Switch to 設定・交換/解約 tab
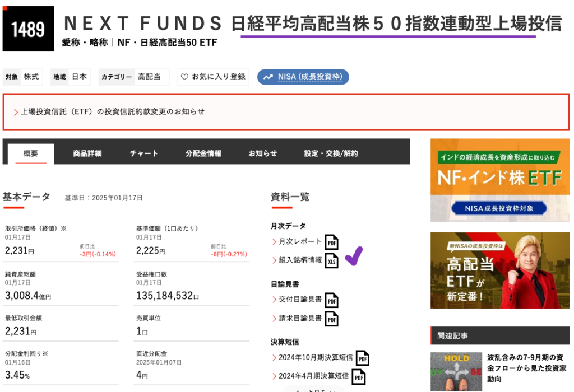Image resolution: width=574 pixels, height=392 pixels. 331,153
